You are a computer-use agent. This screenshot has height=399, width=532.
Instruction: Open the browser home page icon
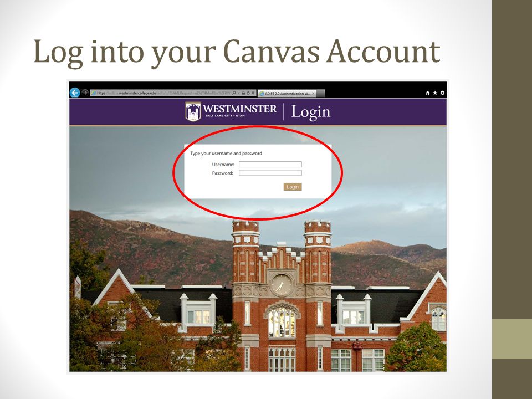(x=428, y=93)
